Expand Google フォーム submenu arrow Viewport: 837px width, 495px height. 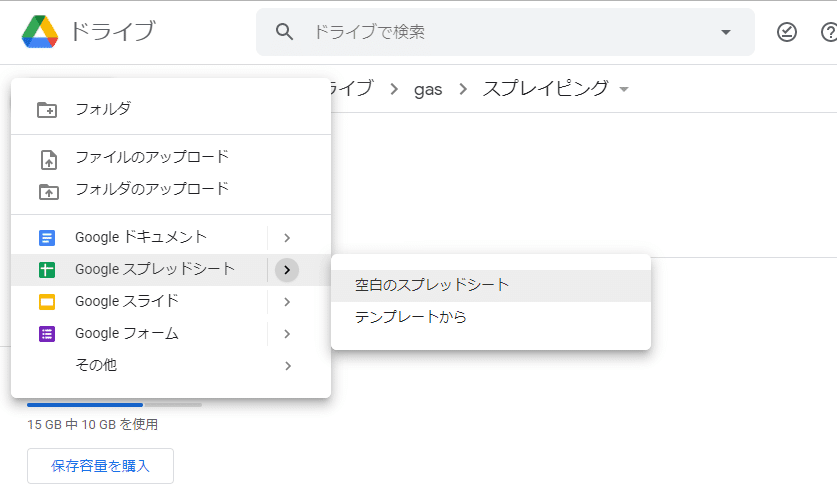click(287, 334)
